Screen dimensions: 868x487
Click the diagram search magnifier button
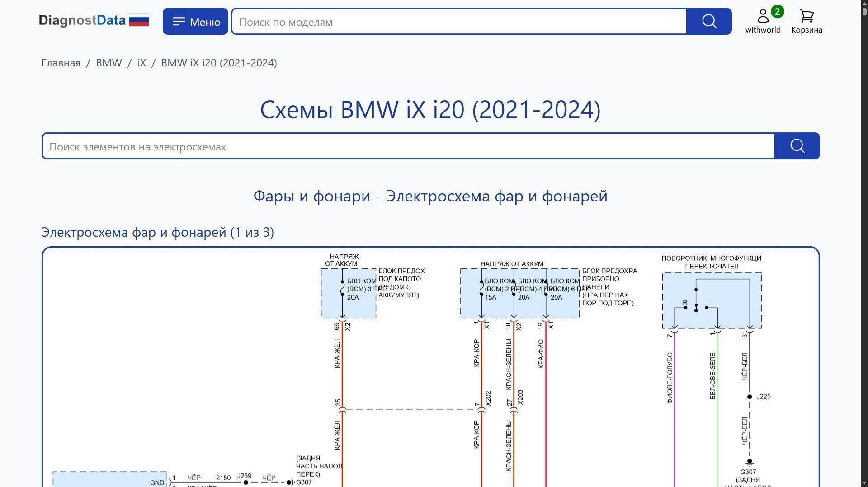click(797, 146)
